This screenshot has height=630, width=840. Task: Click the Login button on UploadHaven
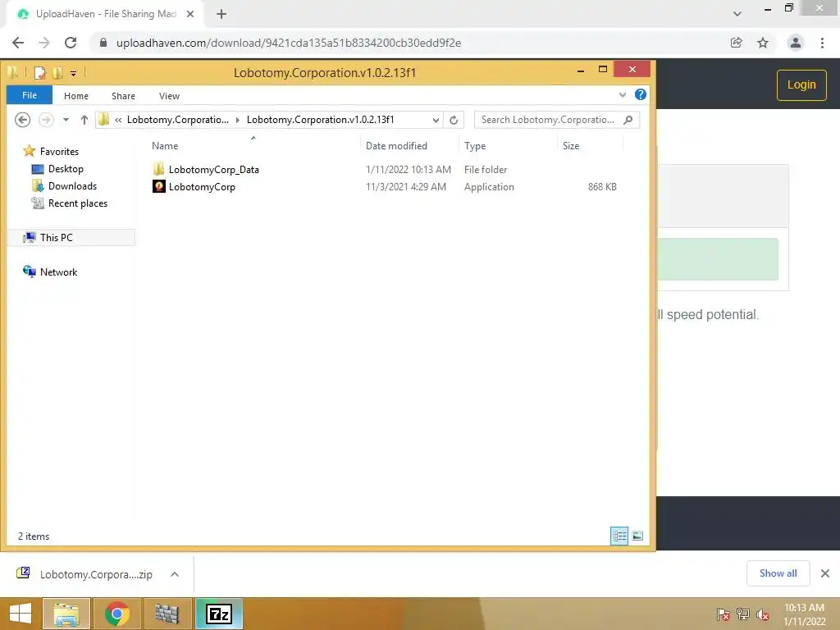pyautogui.click(x=801, y=84)
